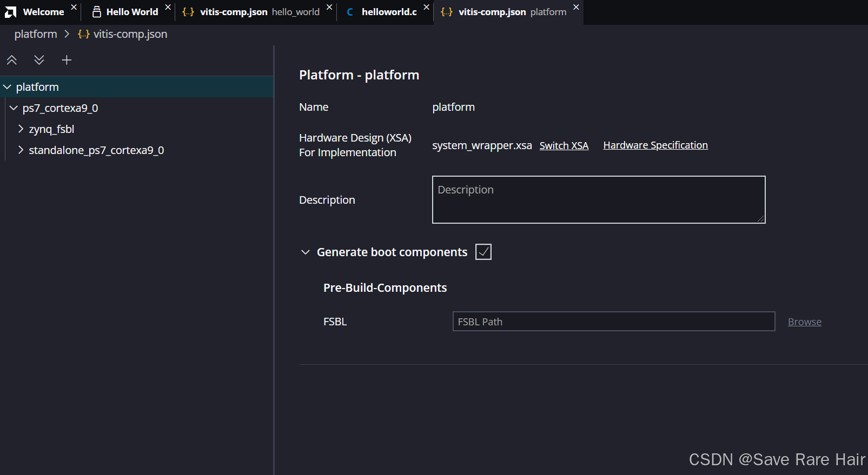The width and height of the screenshot is (868, 475).
Task: Collapse the ps7_cortexa9_0 tree node
Action: click(14, 108)
